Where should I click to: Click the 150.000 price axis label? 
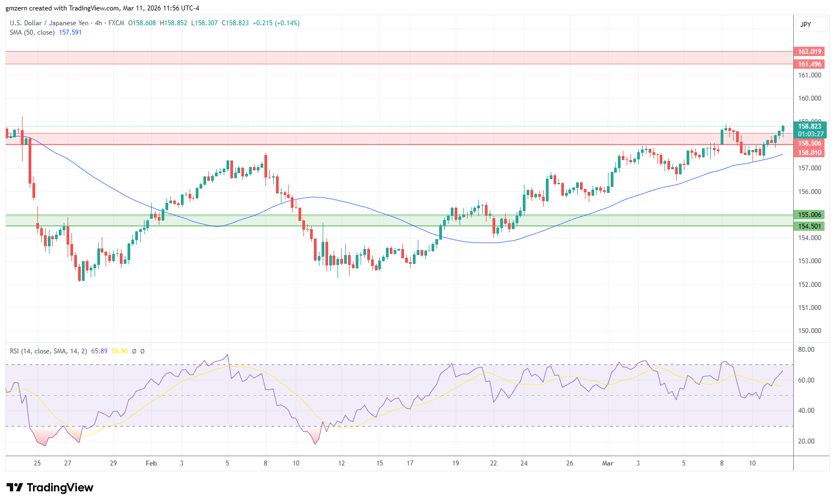pyautogui.click(x=810, y=331)
